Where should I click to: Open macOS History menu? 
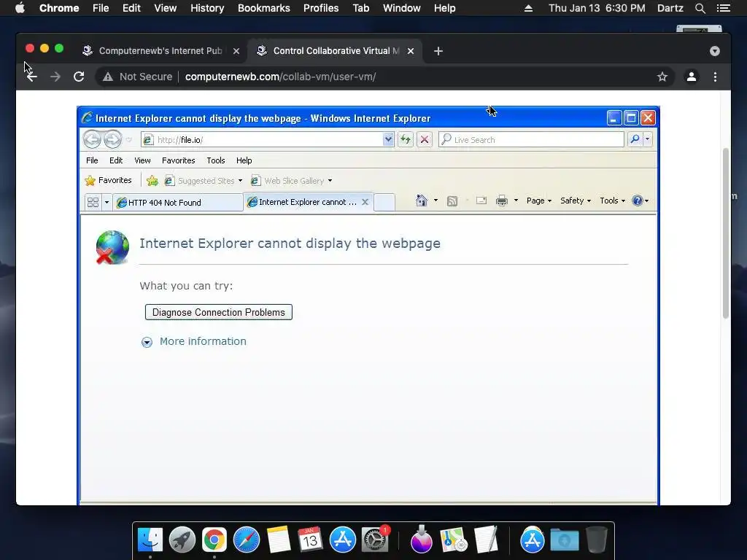(x=207, y=8)
